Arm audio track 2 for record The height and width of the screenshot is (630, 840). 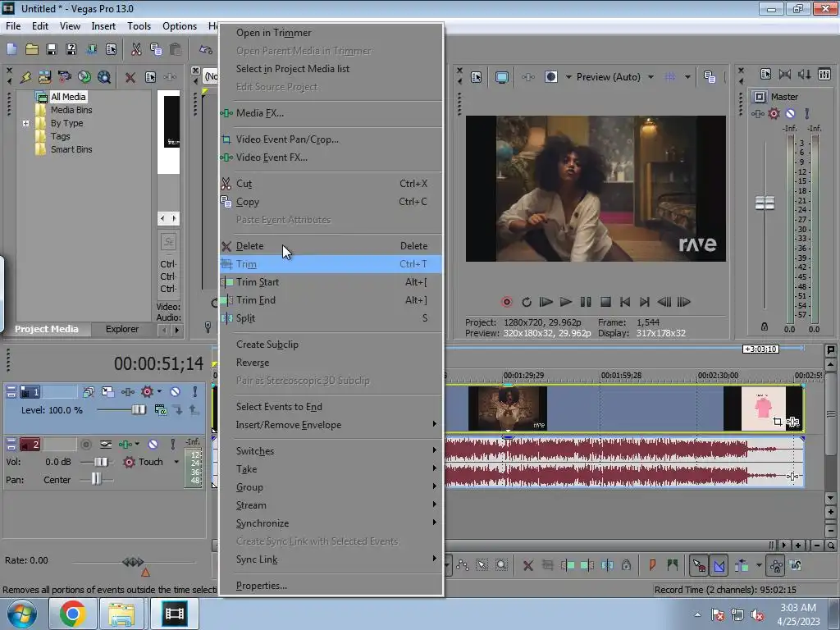85,444
